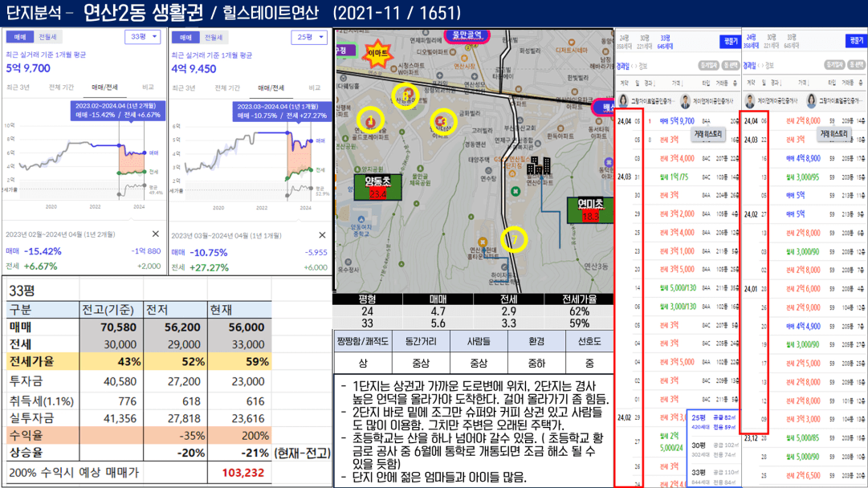Click 전세 line end point on 25평 chart
Viewport: 868px width, 488px height.
click(311, 169)
